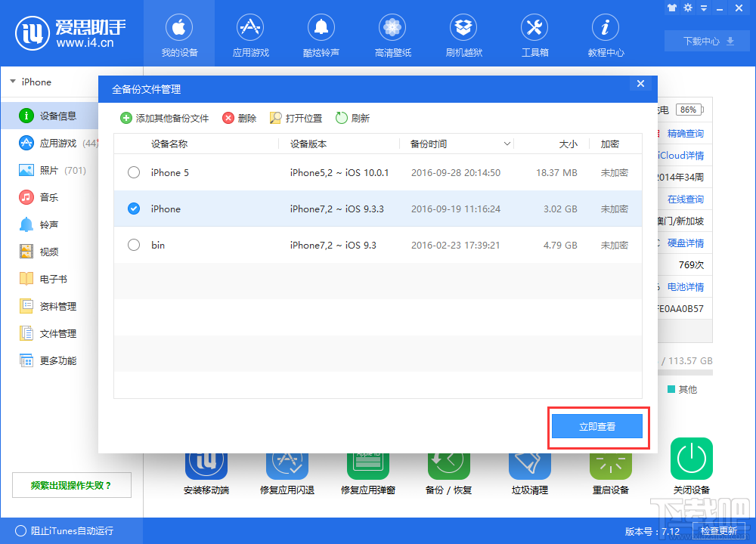This screenshot has width=756, height=544.
Task: Click the 加密 column header
Action: tap(610, 144)
